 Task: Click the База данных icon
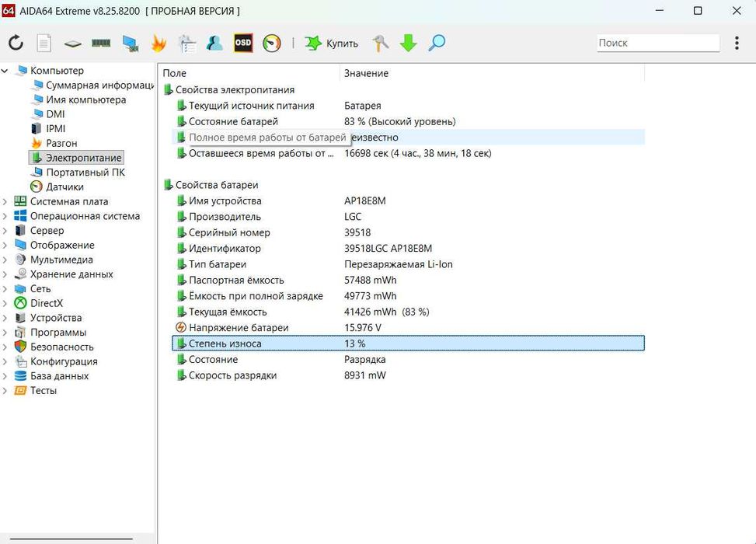pos(20,375)
